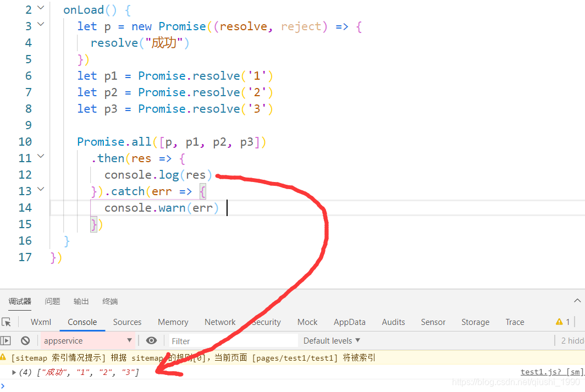Toggle the eye live expression icon

click(151, 340)
